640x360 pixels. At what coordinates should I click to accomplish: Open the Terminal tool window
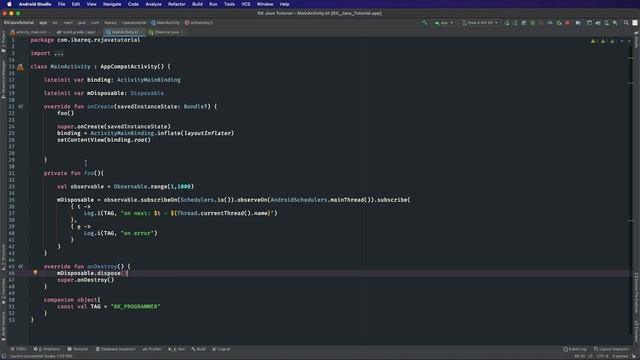click(x=78, y=349)
